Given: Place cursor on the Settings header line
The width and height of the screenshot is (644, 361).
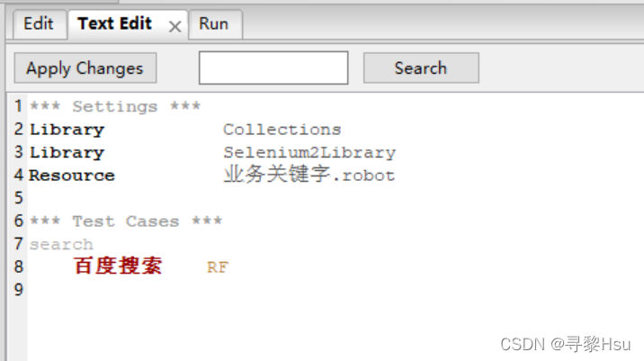Looking at the screenshot, I should click(x=115, y=106).
